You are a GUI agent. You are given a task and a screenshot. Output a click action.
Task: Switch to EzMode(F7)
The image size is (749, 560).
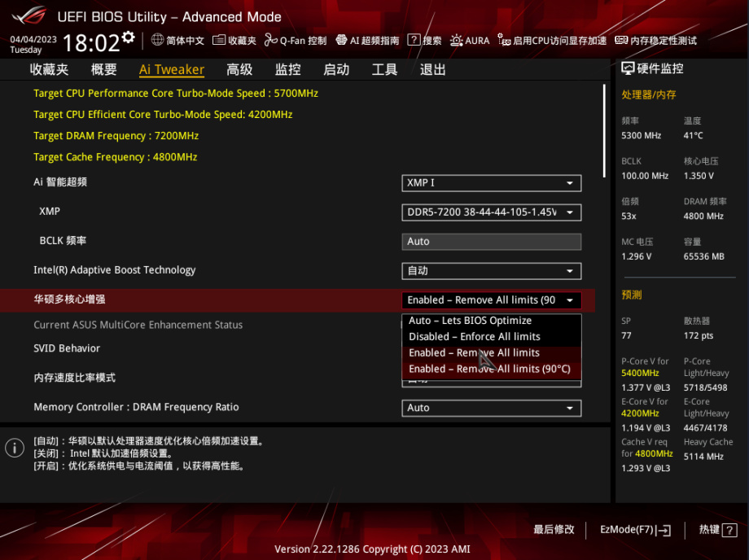tap(635, 530)
